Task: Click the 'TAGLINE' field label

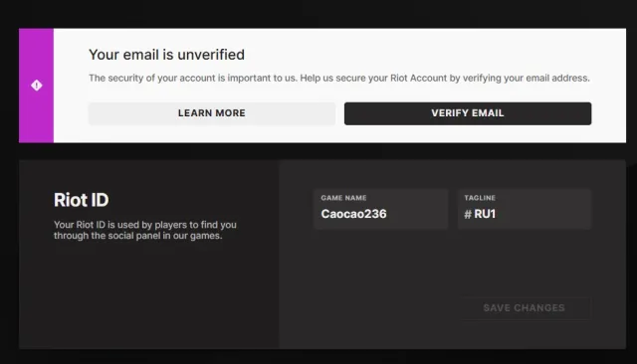Action: [x=480, y=198]
